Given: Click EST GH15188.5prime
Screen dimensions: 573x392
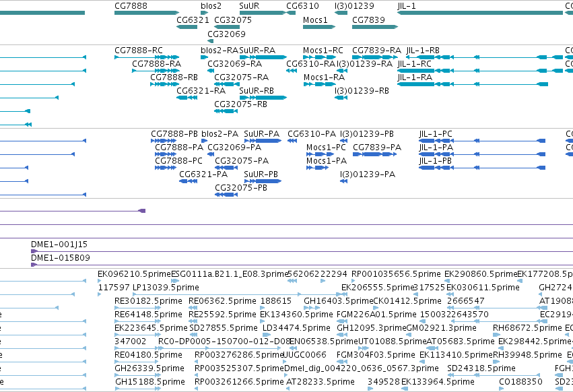Looking at the screenshot, I should tap(150, 382).
